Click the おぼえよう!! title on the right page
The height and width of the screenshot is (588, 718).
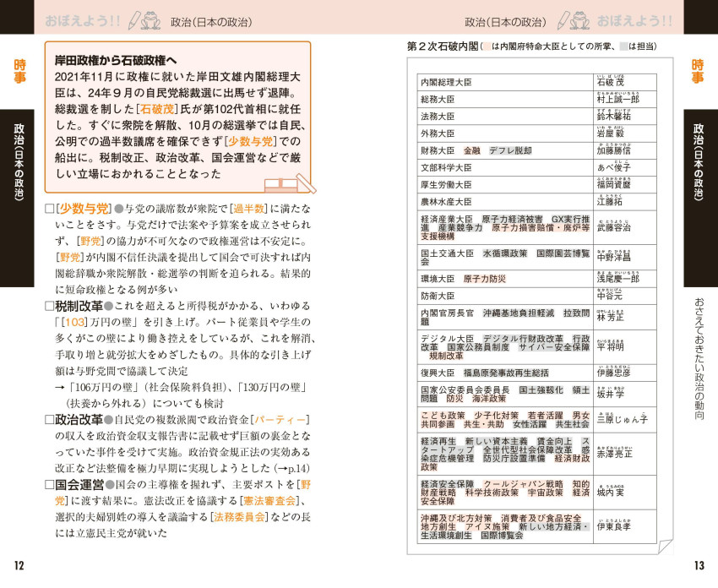coord(634,21)
